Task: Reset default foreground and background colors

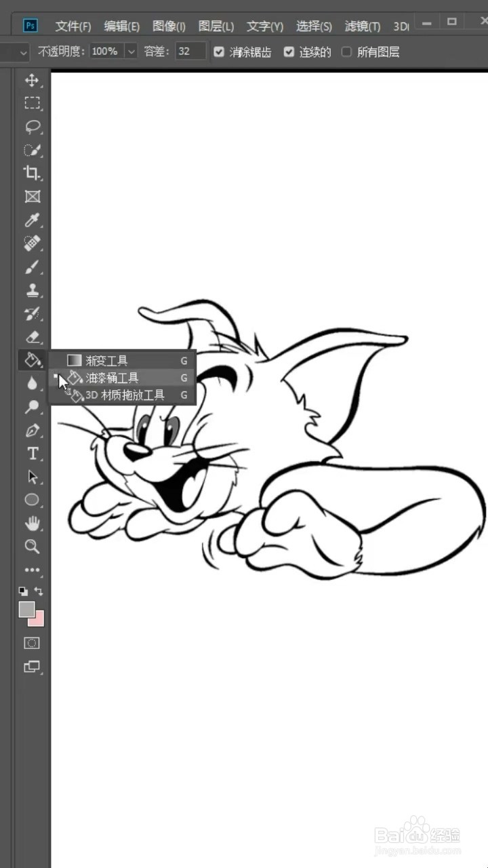Action: coord(23,591)
